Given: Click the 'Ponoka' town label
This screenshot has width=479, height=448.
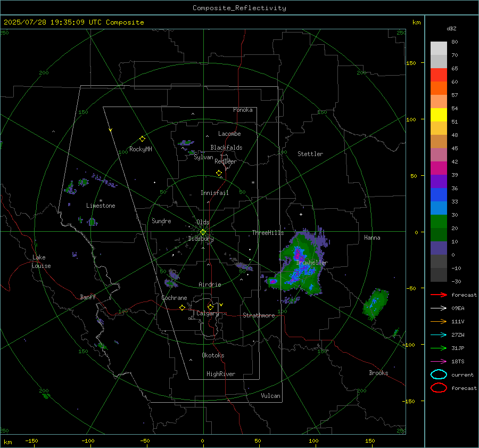Looking at the screenshot, I should coord(243,110).
